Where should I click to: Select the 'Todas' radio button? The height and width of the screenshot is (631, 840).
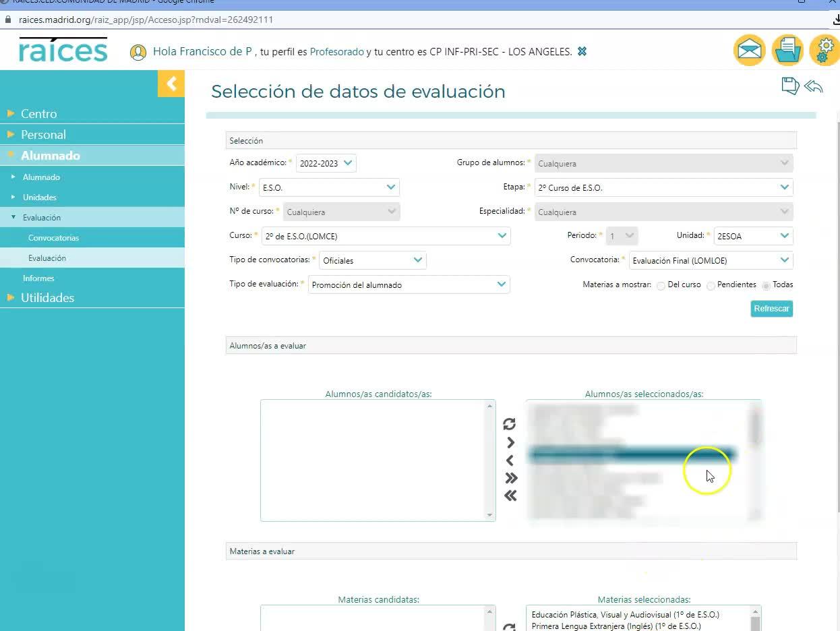766,286
